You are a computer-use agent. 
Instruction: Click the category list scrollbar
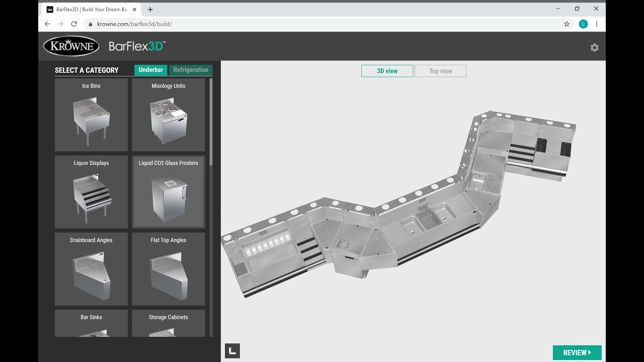tap(211, 122)
